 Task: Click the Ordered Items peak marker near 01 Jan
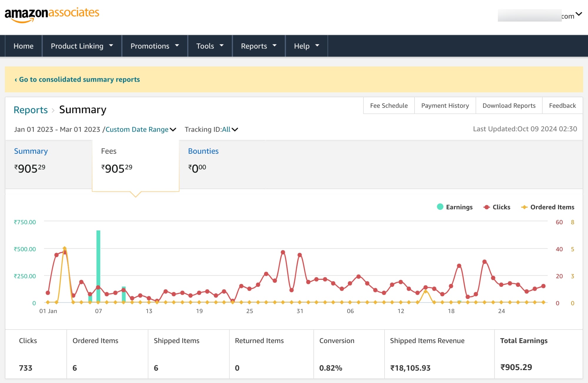coord(65,248)
